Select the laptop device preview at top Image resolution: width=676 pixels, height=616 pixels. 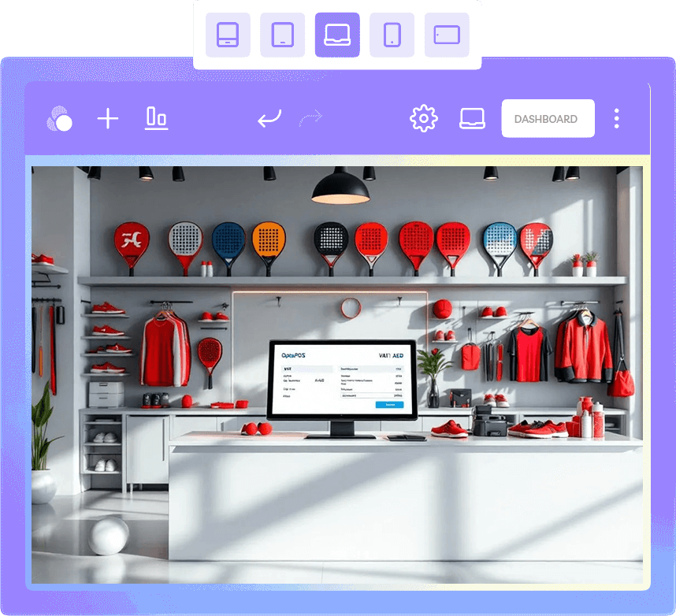click(337, 35)
